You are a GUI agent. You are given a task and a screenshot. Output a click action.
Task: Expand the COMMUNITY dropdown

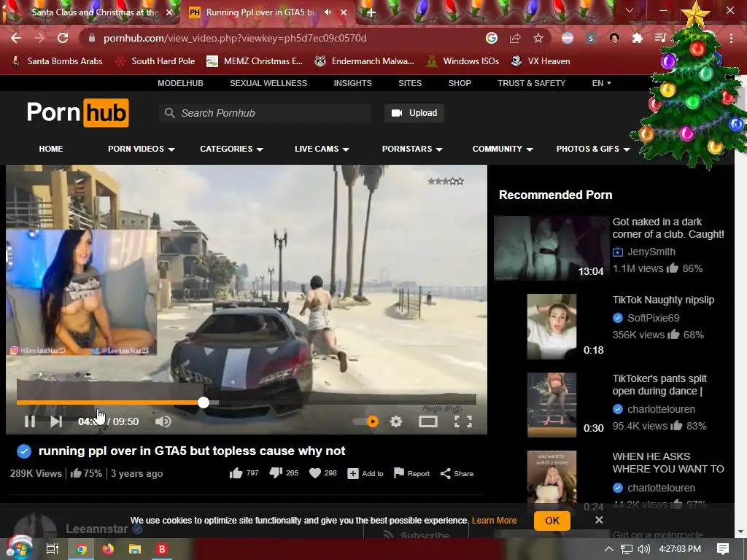pos(503,149)
